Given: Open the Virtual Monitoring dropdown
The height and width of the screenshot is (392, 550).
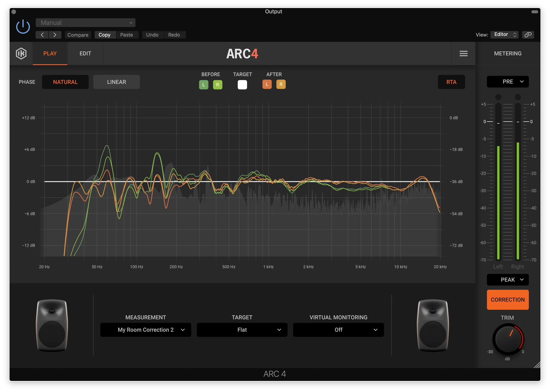Looking at the screenshot, I should (x=338, y=329).
